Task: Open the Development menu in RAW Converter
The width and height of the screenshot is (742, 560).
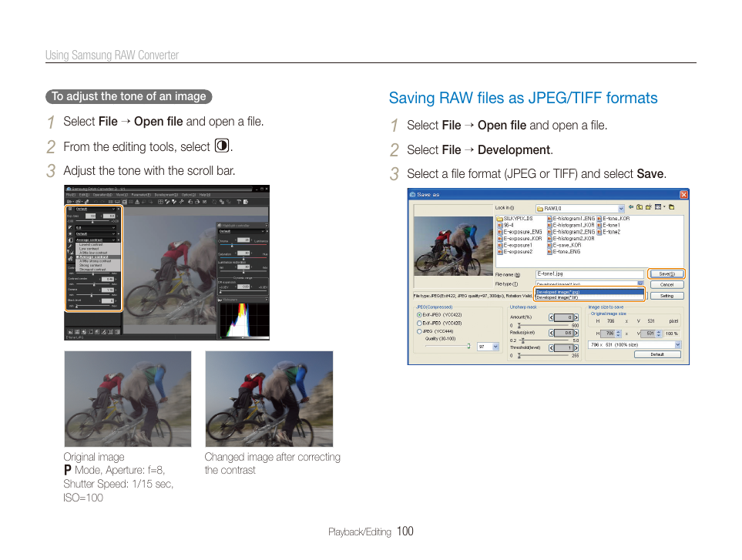Action: click(x=166, y=195)
